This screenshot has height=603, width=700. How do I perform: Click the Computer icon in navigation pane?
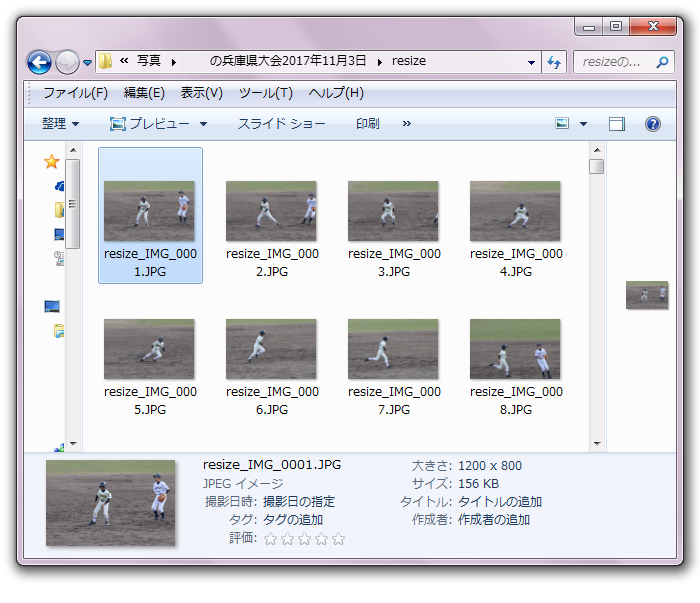click(52, 307)
